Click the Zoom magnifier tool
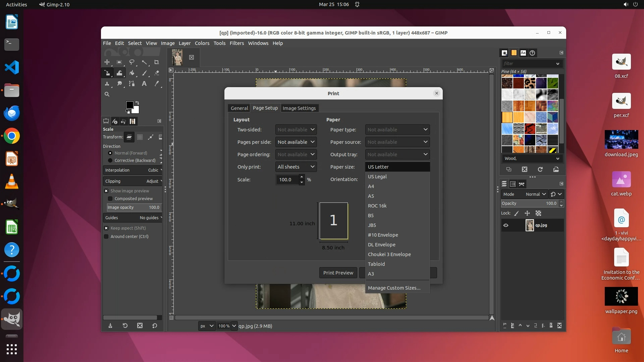The image size is (644, 362). tap(107, 95)
